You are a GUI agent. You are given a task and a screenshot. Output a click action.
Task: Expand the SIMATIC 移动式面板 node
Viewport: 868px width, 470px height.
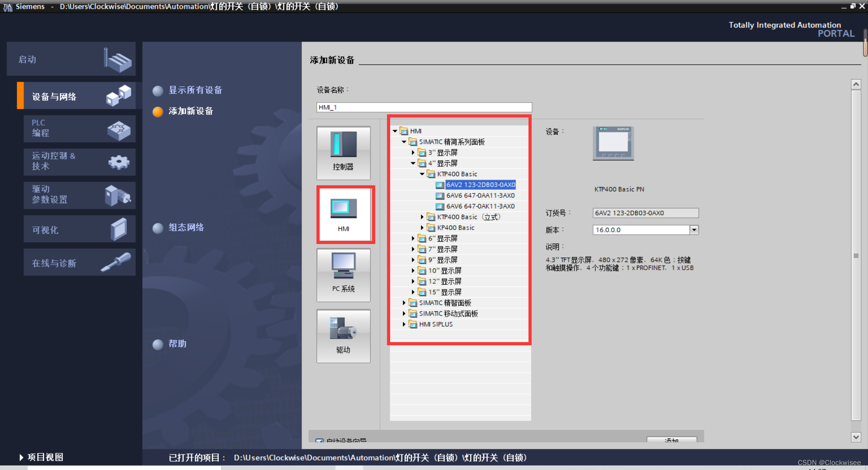tap(404, 314)
